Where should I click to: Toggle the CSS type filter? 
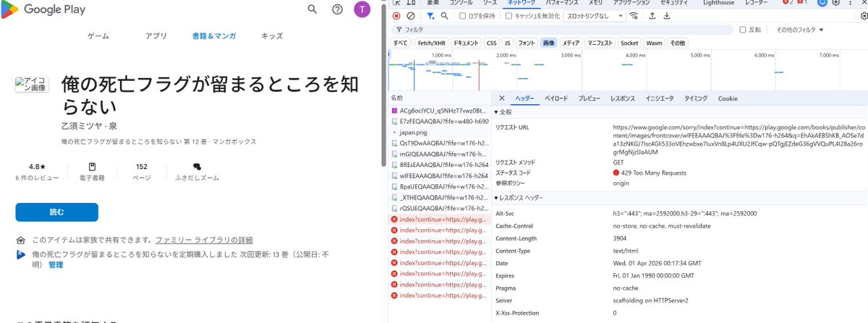click(x=491, y=43)
